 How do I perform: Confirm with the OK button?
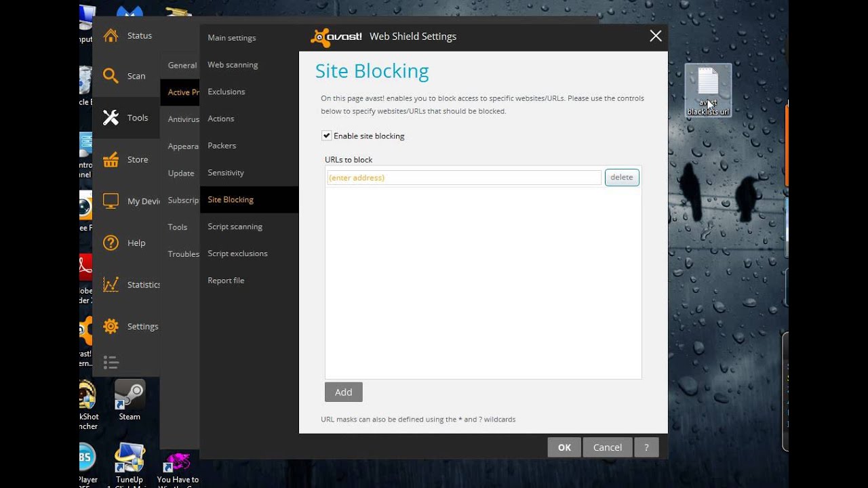click(x=564, y=447)
